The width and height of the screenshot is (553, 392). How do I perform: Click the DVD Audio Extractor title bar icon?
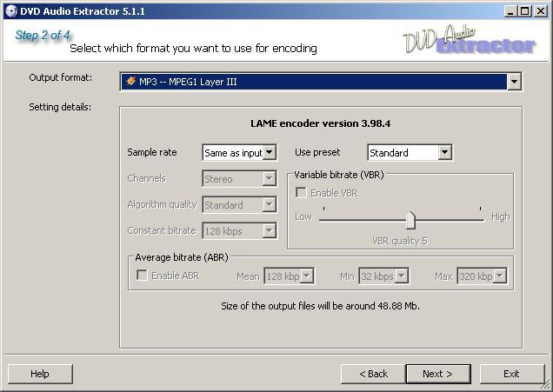[11, 11]
